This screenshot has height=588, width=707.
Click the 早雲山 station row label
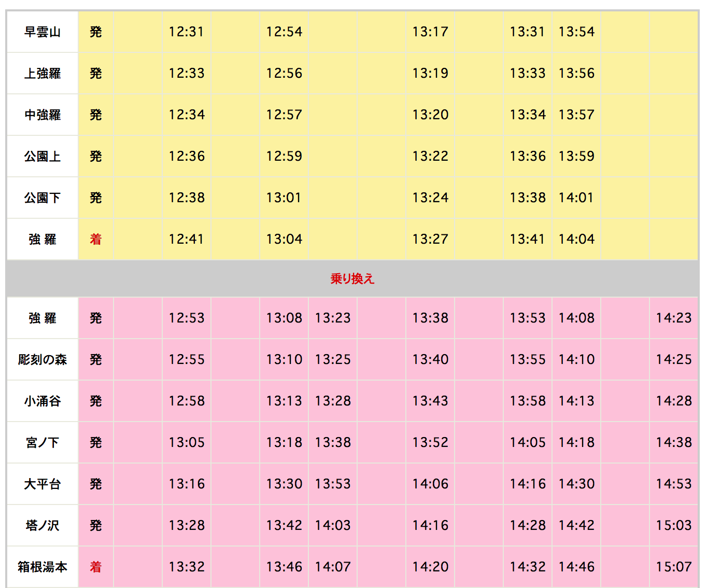tap(43, 32)
